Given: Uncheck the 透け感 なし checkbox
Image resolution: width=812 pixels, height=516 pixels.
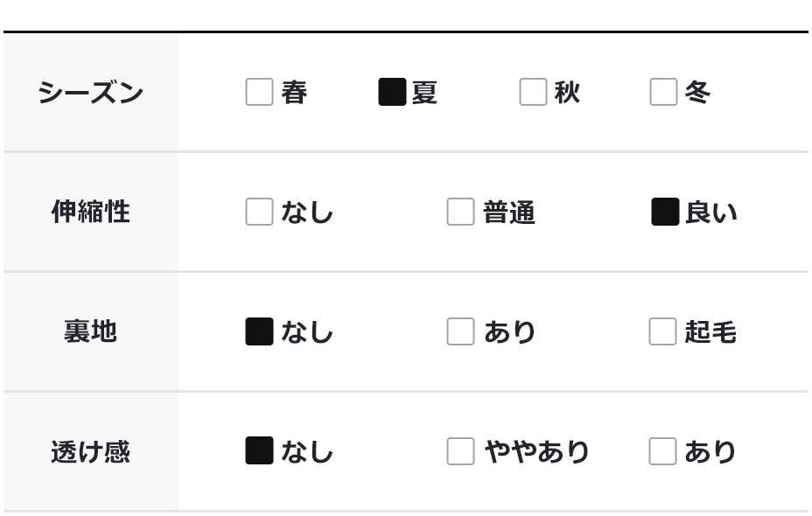Looking at the screenshot, I should click(x=259, y=451).
